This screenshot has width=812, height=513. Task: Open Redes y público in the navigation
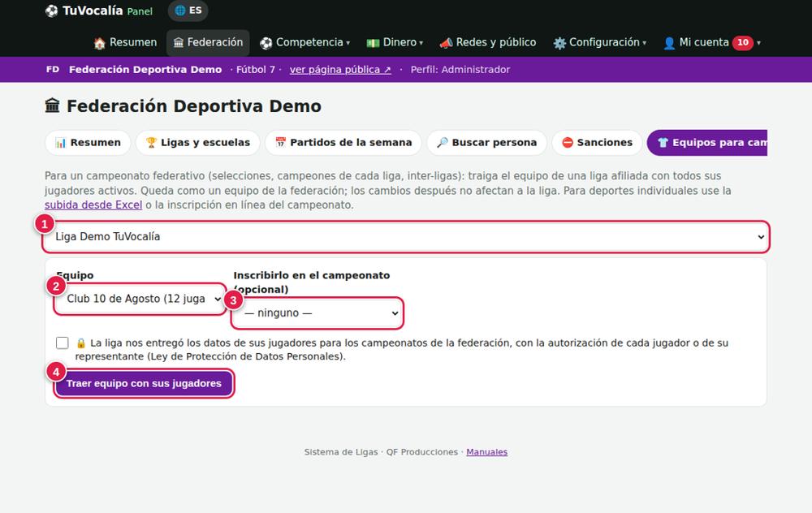point(488,42)
